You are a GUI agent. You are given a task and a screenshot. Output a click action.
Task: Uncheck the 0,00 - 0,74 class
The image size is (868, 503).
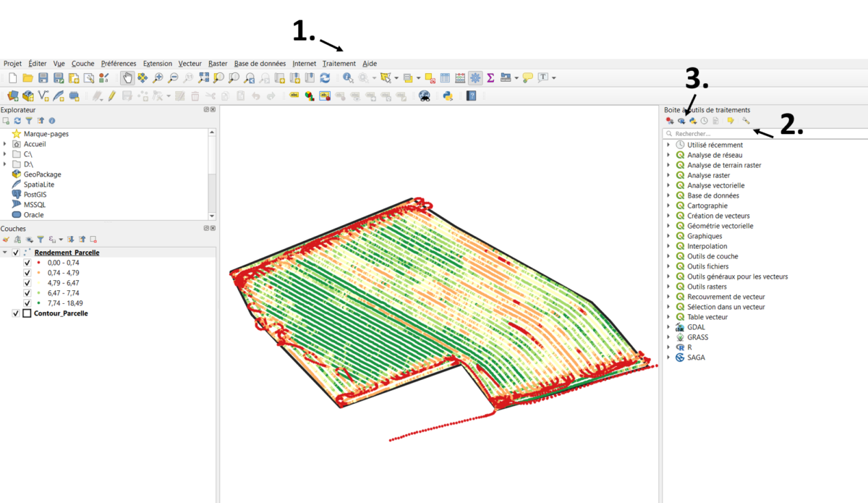pos(27,263)
